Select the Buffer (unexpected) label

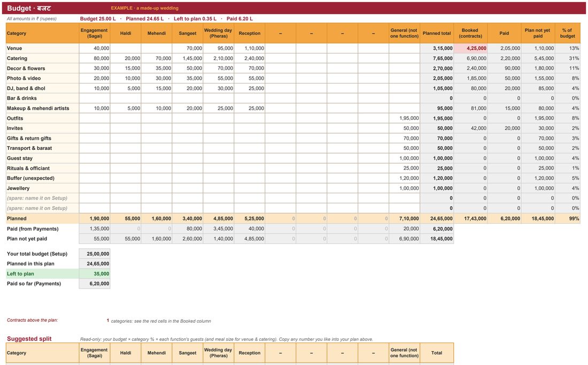click(x=42, y=178)
